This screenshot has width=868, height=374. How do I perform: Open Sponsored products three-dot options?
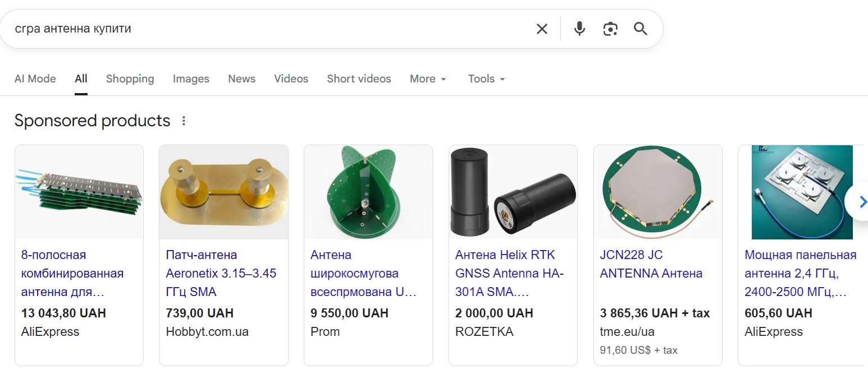coord(183,121)
